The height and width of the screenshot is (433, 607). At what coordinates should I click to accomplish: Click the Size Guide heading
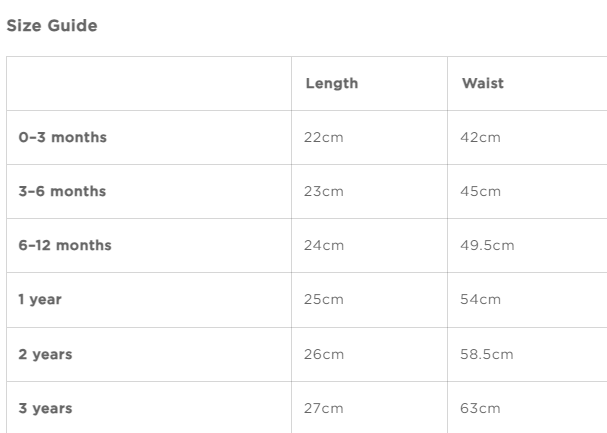pos(52,26)
